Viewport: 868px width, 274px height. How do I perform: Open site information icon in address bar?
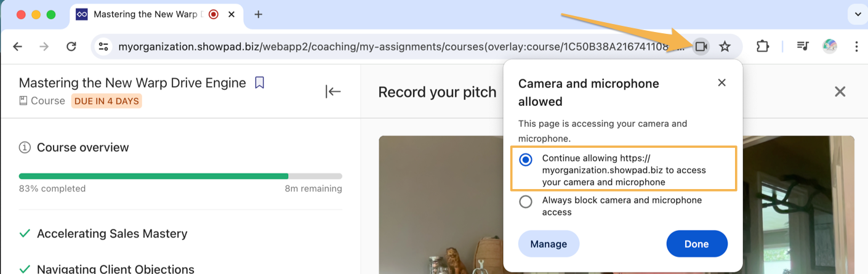click(103, 46)
